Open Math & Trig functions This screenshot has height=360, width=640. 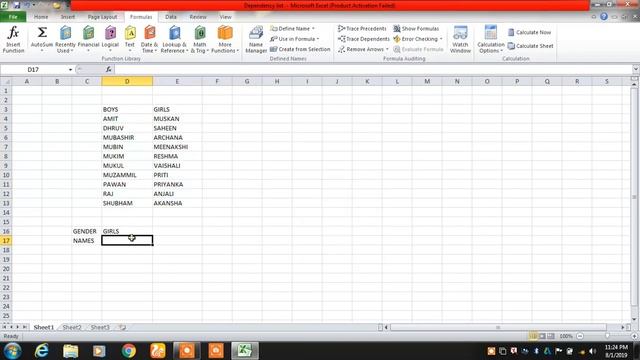coord(200,39)
